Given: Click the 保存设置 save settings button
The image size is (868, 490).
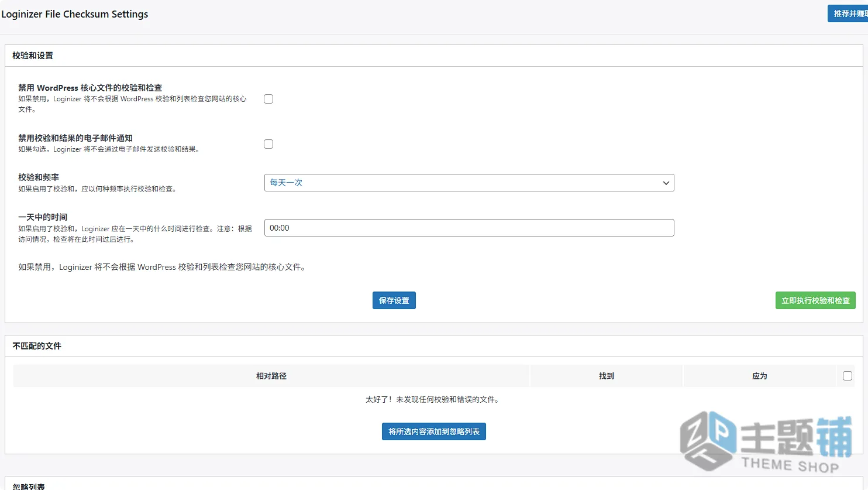Looking at the screenshot, I should tap(394, 300).
